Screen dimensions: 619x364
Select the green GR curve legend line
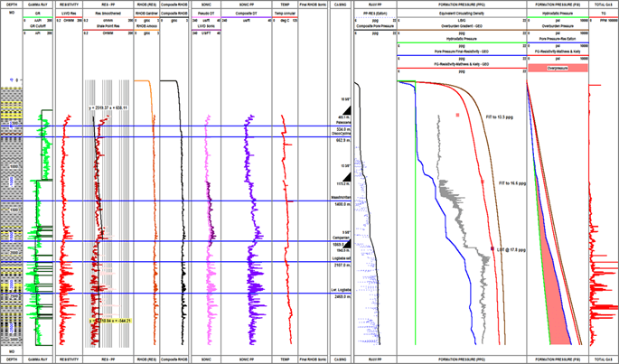38,17
